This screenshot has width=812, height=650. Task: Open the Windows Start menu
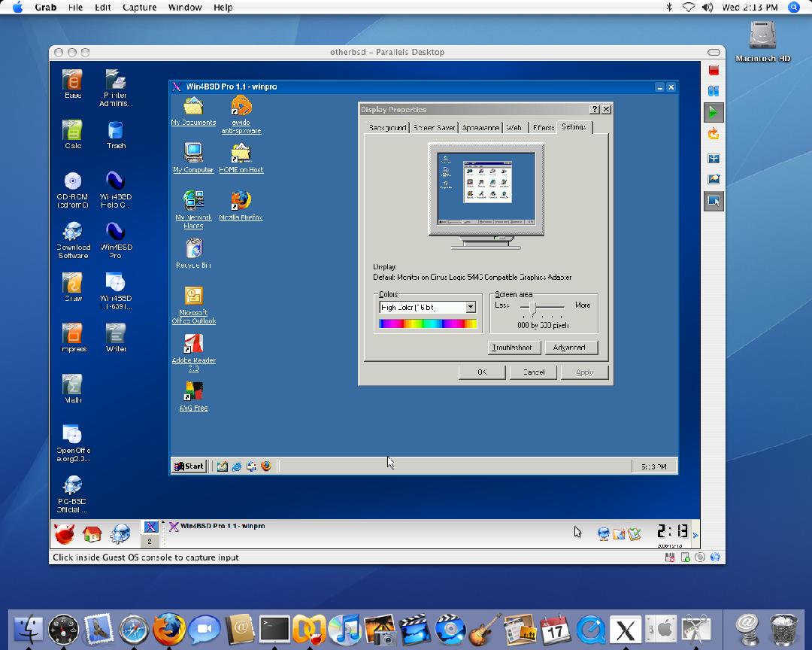tap(189, 466)
